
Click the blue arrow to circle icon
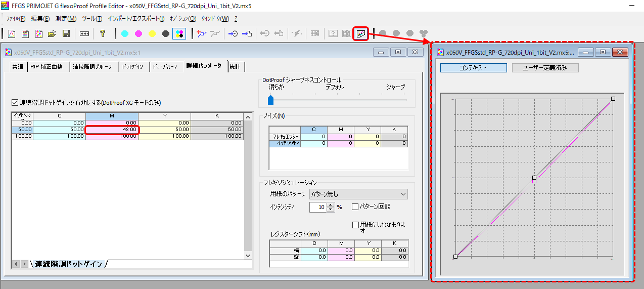tap(233, 34)
